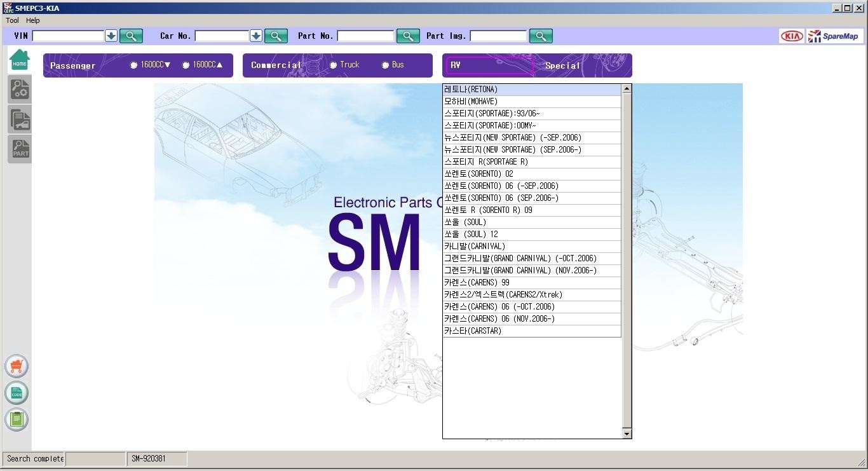This screenshot has width=868, height=471.
Task: Open the gears parts-group sidebar icon
Action: point(20,90)
